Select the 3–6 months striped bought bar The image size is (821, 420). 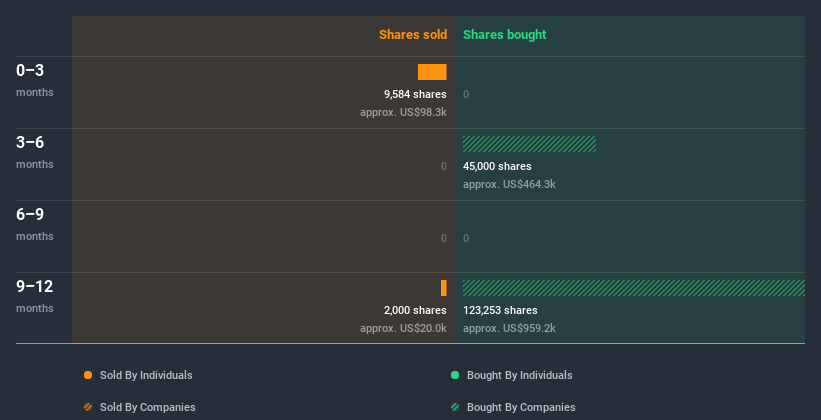529,144
